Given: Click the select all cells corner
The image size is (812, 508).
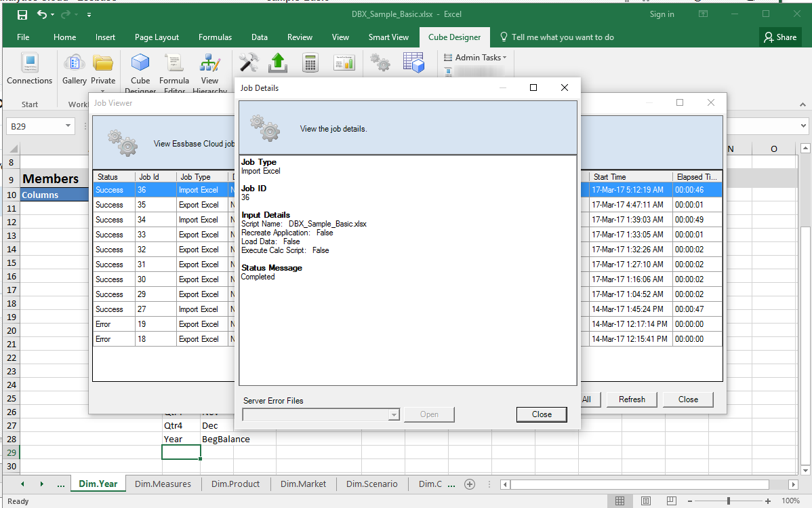Looking at the screenshot, I should (x=13, y=149).
